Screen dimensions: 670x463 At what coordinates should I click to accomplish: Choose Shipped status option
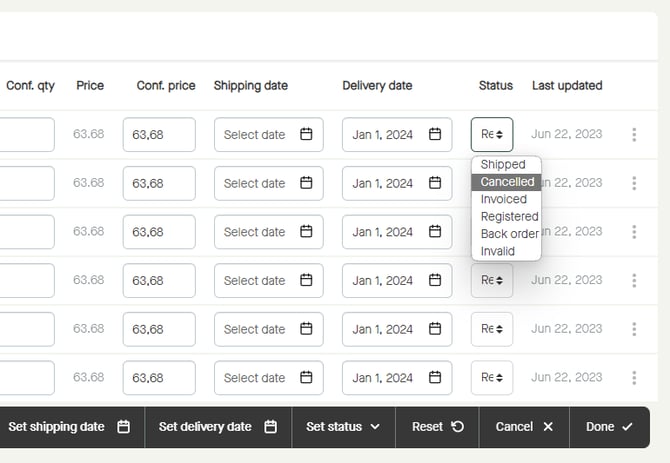(503, 164)
